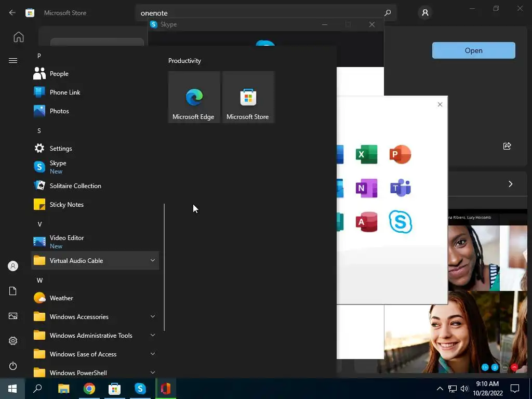This screenshot has width=532, height=399.
Task: Open Sticky Notes app
Action: tap(95, 204)
